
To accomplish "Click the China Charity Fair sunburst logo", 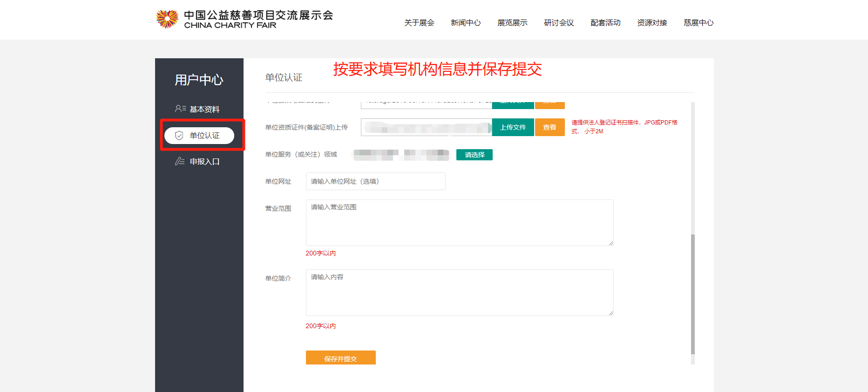I will coord(167,19).
